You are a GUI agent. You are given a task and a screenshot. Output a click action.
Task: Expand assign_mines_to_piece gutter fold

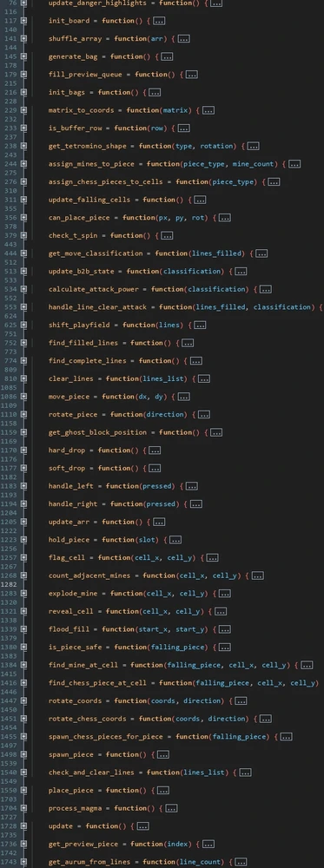[23, 164]
